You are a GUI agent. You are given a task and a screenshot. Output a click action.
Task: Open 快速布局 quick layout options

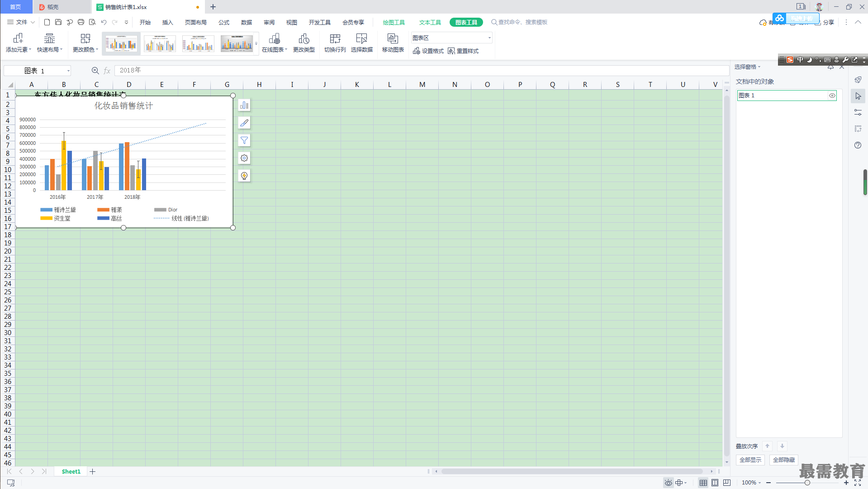coord(50,43)
